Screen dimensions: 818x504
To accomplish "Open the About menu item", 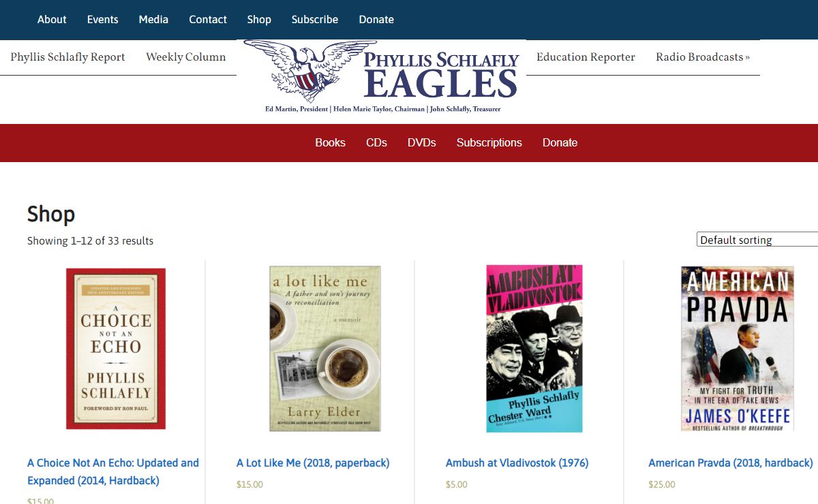I will 52,20.
